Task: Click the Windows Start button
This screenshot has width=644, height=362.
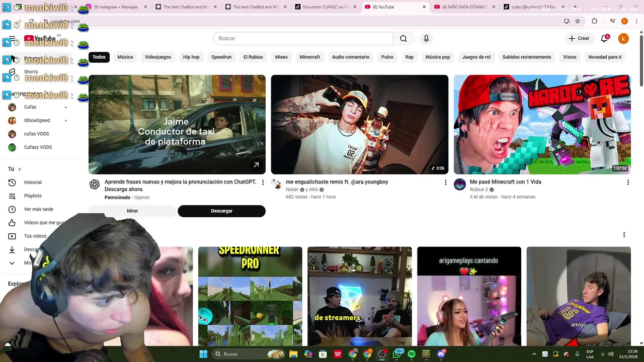Action: (203, 354)
